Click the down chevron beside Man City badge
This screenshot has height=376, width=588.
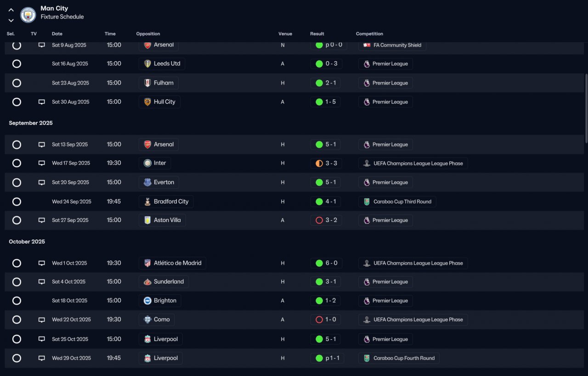[x=11, y=20]
